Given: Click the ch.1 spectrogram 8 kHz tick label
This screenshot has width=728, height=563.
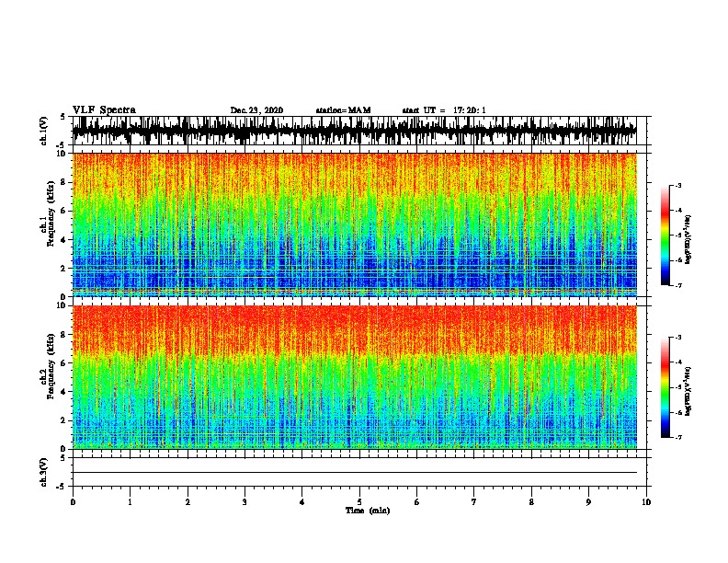Looking at the screenshot, I should (x=63, y=182).
